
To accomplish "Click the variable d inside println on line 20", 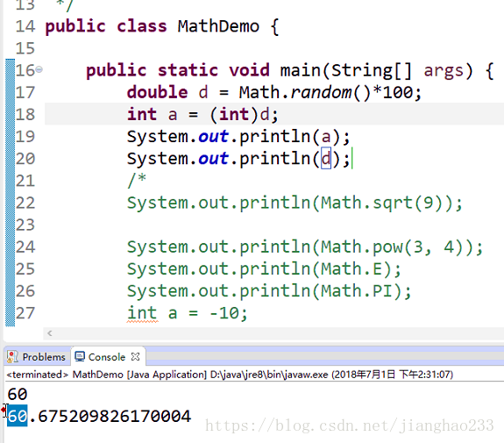I will click(x=326, y=159).
